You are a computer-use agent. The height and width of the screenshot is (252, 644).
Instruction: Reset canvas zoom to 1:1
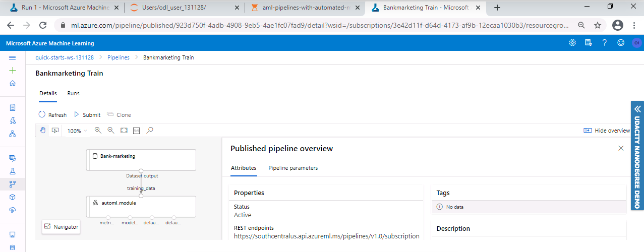(x=136, y=131)
